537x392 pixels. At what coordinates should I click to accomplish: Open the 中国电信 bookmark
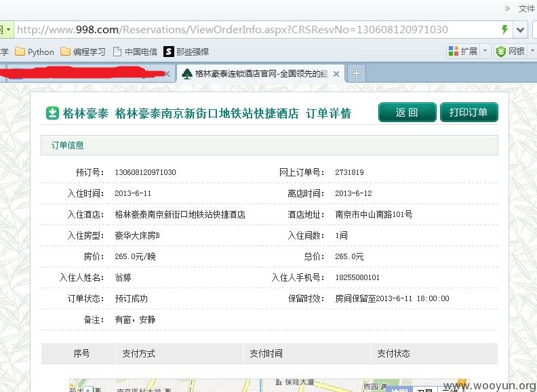coord(135,52)
